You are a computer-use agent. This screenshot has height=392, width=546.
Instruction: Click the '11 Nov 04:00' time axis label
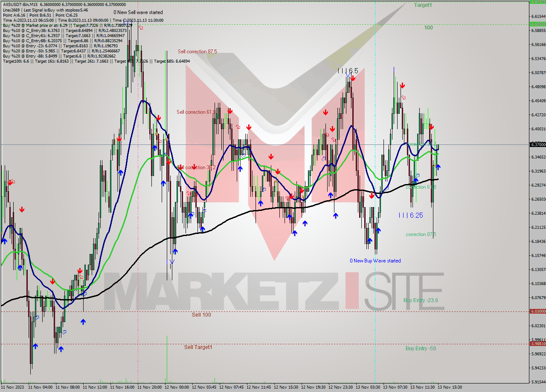[x=41, y=387]
